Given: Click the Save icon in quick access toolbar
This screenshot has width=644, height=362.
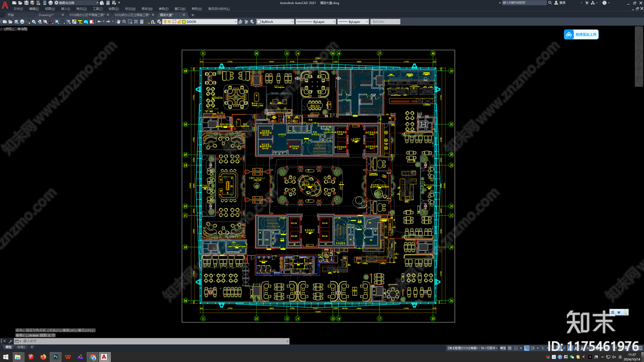Looking at the screenshot, I should coord(26,3).
